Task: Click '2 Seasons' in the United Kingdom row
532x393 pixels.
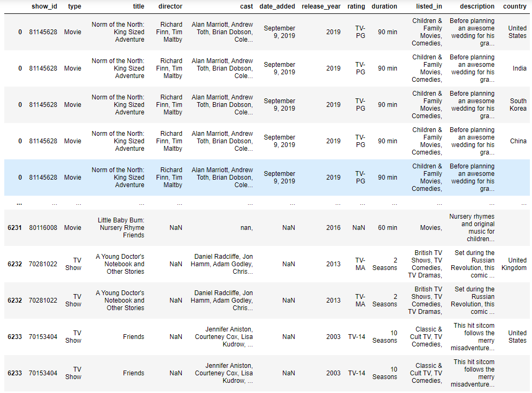Action: 385,264
